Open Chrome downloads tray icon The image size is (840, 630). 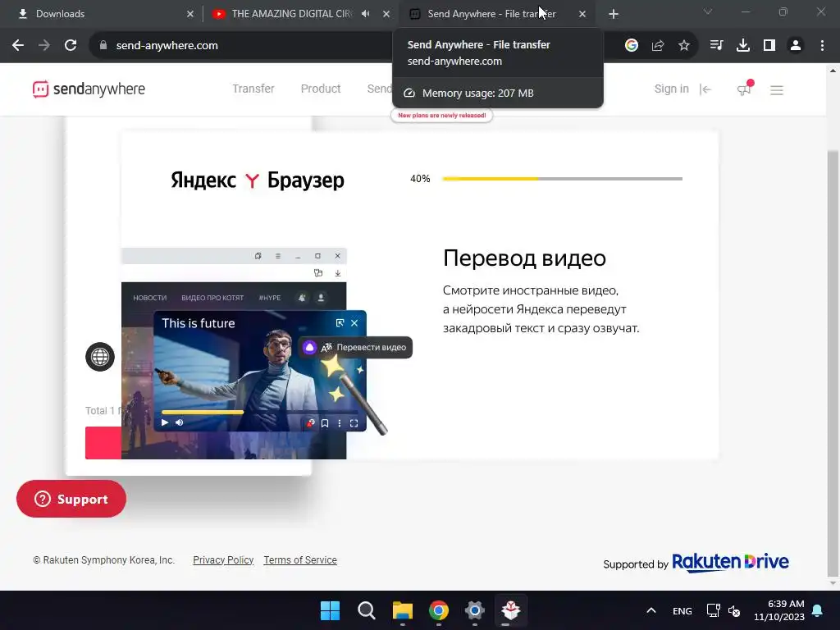coord(743,46)
